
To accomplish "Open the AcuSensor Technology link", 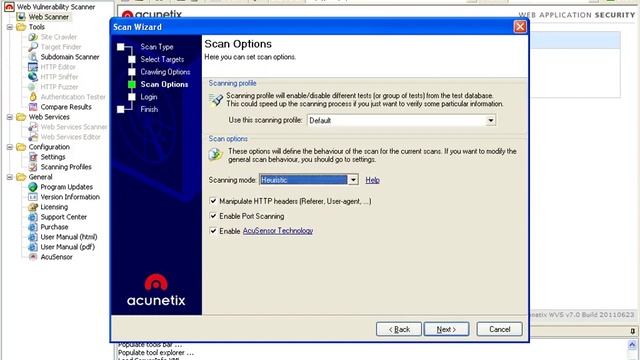I will point(278,231).
